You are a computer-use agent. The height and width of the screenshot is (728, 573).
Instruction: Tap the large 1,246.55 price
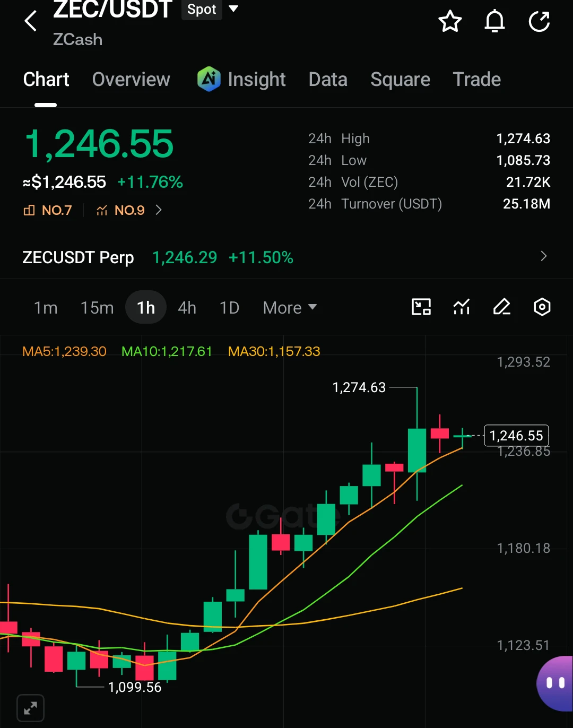(x=99, y=144)
